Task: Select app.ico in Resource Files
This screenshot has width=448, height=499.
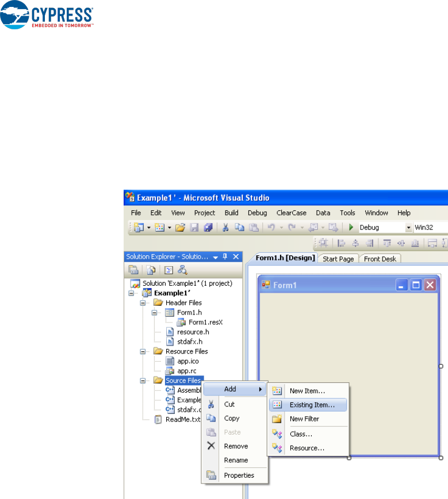Action: [x=188, y=361]
